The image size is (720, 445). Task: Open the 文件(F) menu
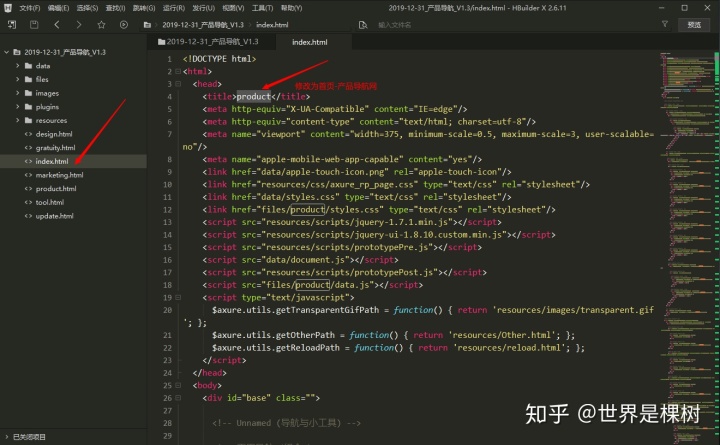[x=30, y=8]
